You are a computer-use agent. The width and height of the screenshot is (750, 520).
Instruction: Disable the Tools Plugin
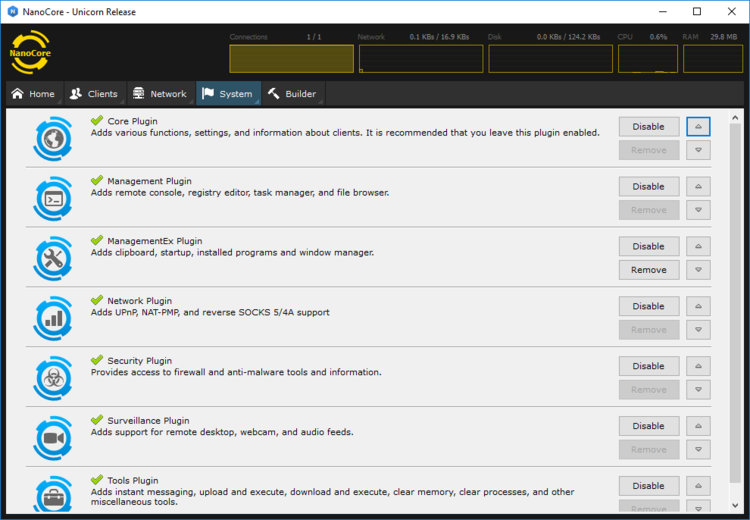click(649, 486)
